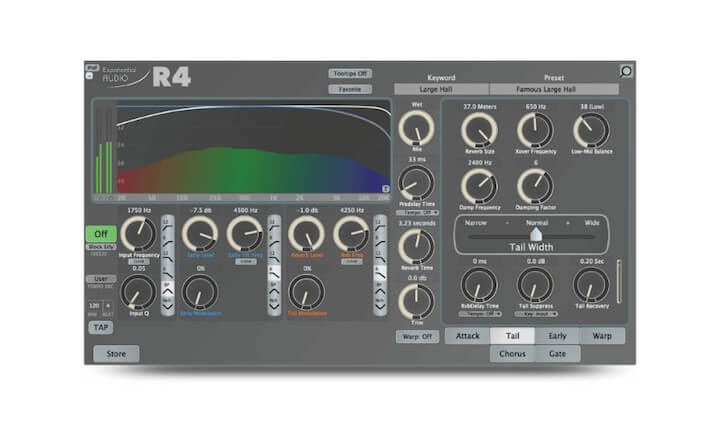Click the R4 logo
The image size is (720, 436).
tap(171, 77)
